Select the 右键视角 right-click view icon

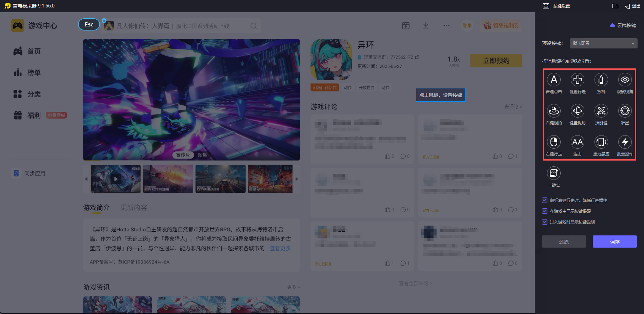point(554,111)
